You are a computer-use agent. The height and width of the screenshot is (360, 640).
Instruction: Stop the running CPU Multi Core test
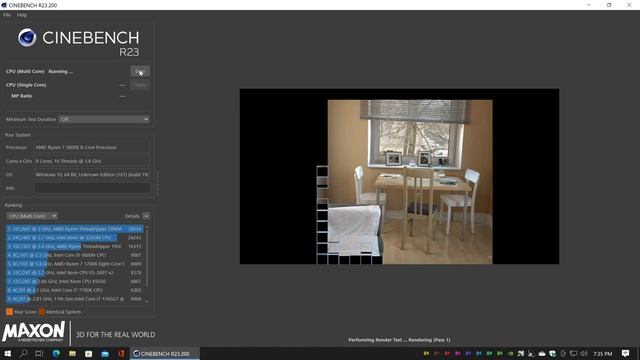click(140, 71)
